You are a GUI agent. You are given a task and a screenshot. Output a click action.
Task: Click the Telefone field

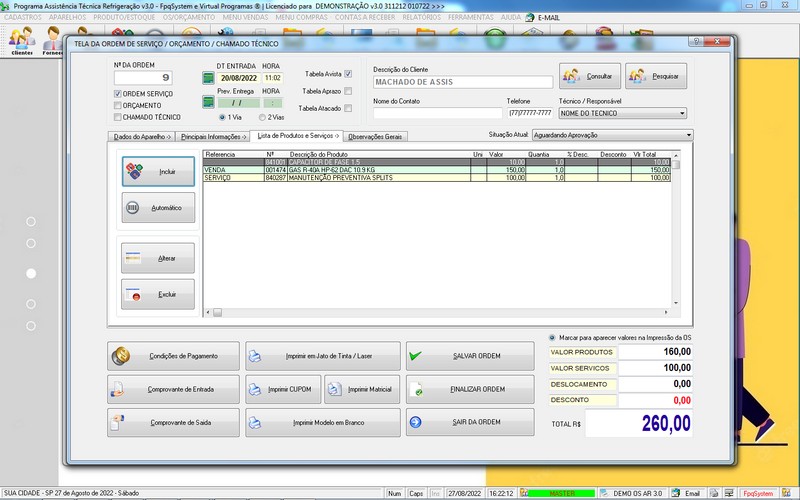[x=530, y=113]
